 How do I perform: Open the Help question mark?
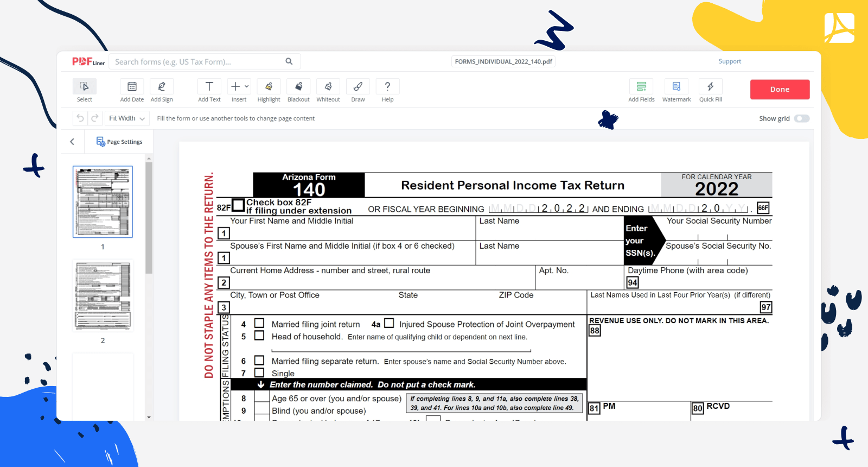[x=387, y=86]
